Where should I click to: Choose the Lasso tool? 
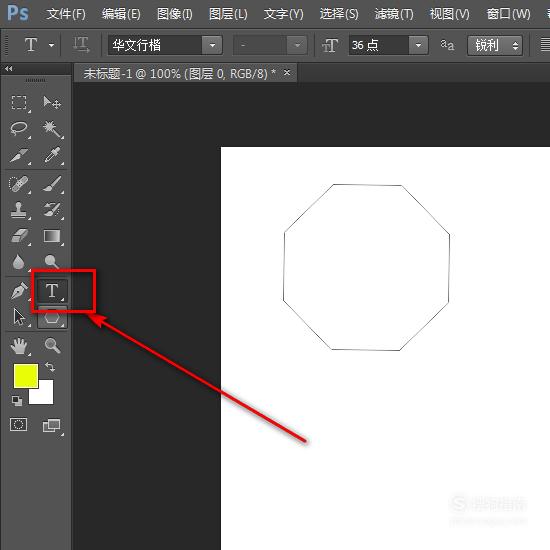coord(19,129)
